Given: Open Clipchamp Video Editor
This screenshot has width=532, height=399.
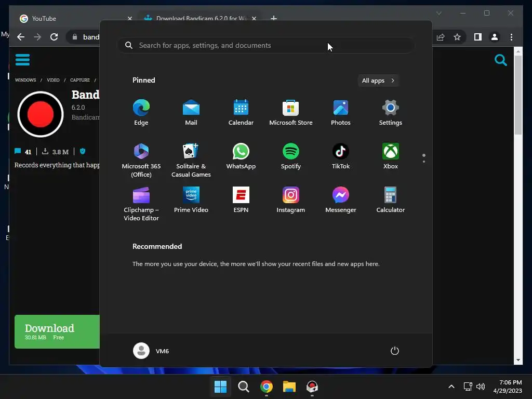Looking at the screenshot, I should 141,204.
